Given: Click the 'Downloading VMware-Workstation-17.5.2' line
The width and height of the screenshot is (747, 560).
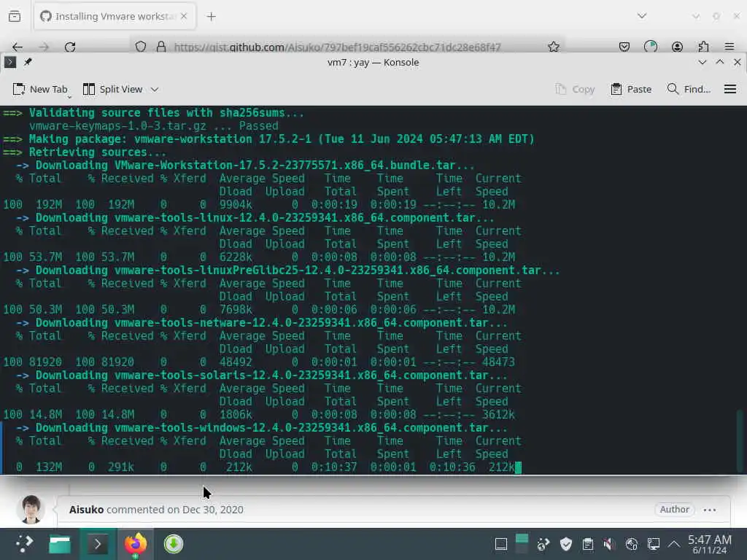Looking at the screenshot, I should [x=255, y=166].
